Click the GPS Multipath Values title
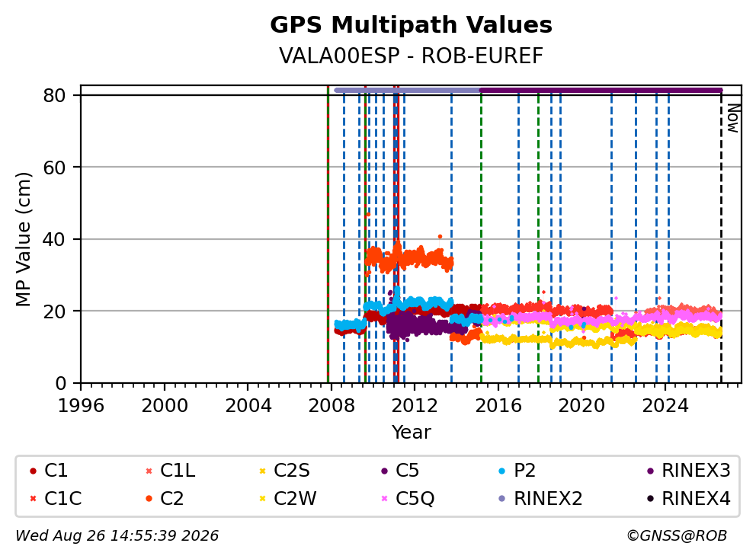Image resolution: width=756 pixels, height=559 pixels. [x=411, y=24]
